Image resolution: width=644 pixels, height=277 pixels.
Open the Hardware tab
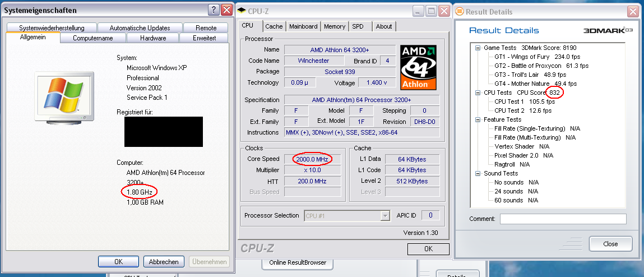click(153, 38)
